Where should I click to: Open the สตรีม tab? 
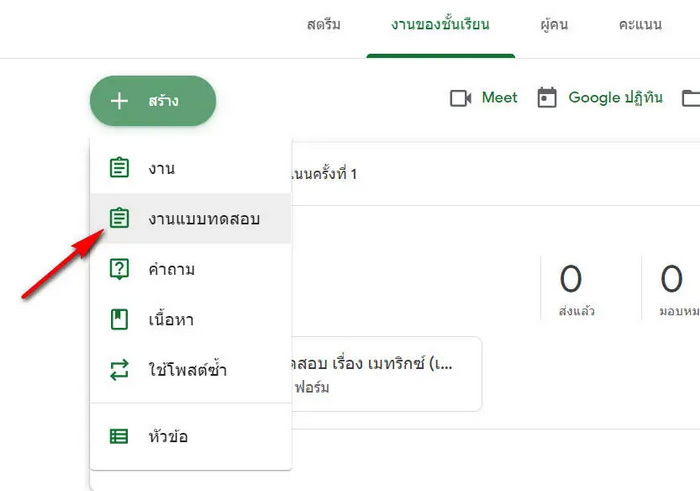[x=323, y=24]
